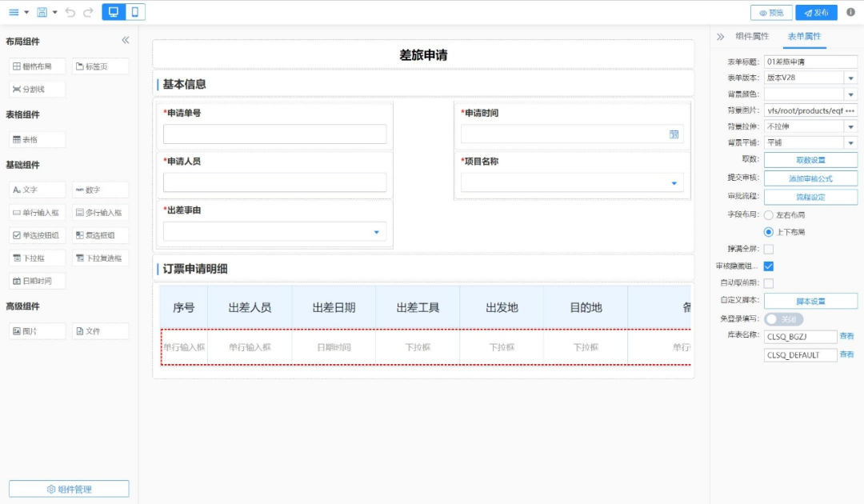Click the info icon at top right
Image resolution: width=864 pixels, height=504 pixels.
[850, 12]
